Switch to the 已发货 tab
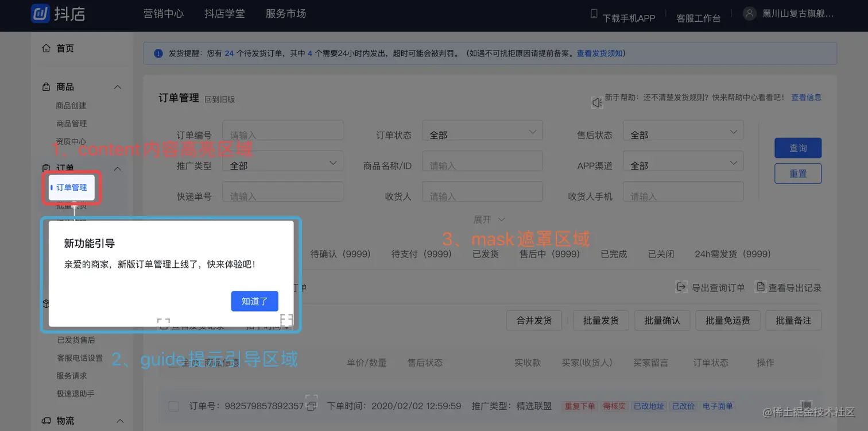Viewport: 868px width, 431px height. pyautogui.click(x=486, y=254)
